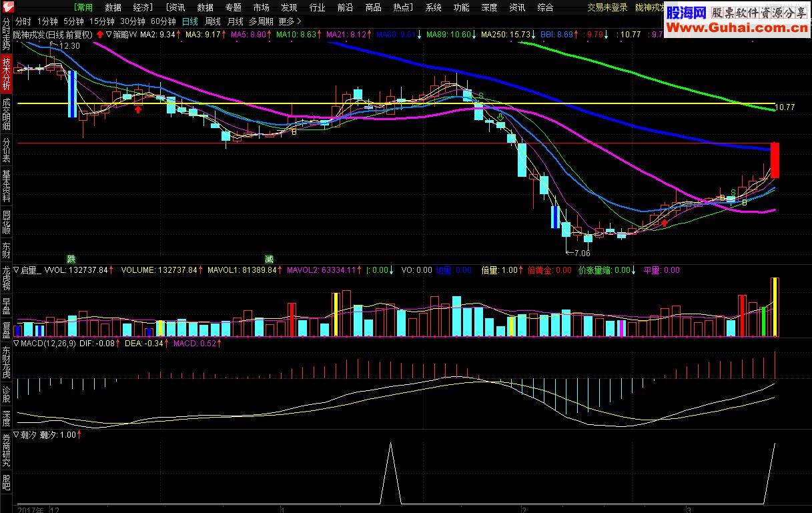Click the 10.77 price label at chart right
This screenshot has width=812, height=513.
785,107
